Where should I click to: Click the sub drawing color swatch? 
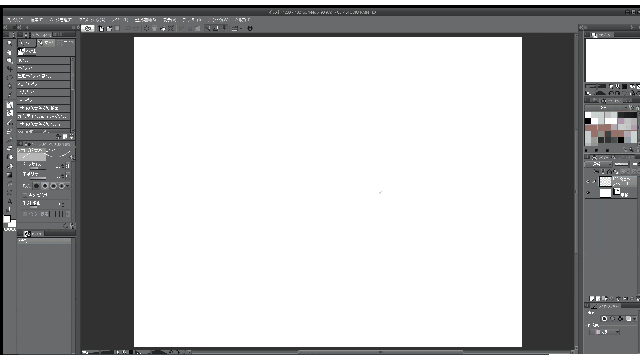tap(12, 224)
